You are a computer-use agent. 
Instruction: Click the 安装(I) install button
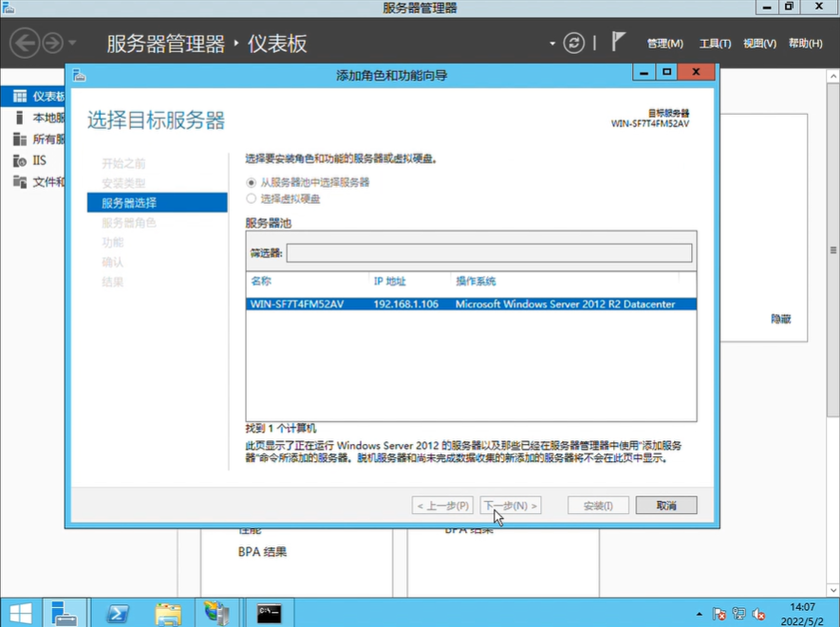pyautogui.click(x=598, y=506)
